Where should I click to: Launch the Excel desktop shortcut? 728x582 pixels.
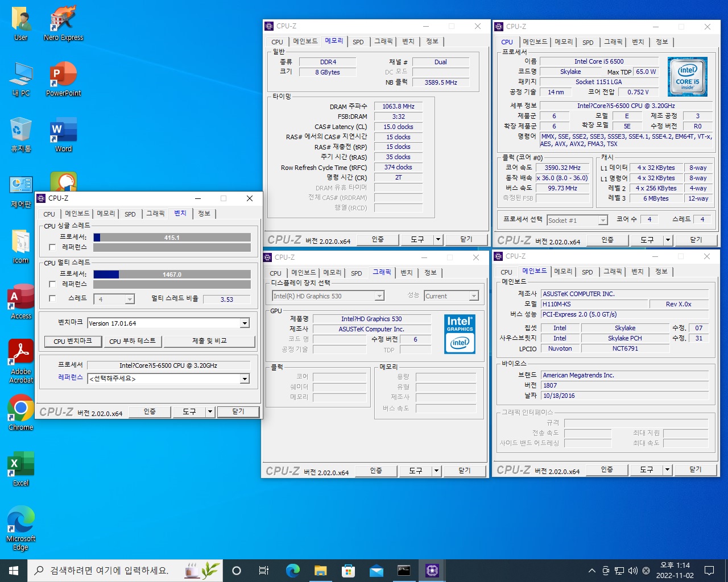(x=21, y=469)
